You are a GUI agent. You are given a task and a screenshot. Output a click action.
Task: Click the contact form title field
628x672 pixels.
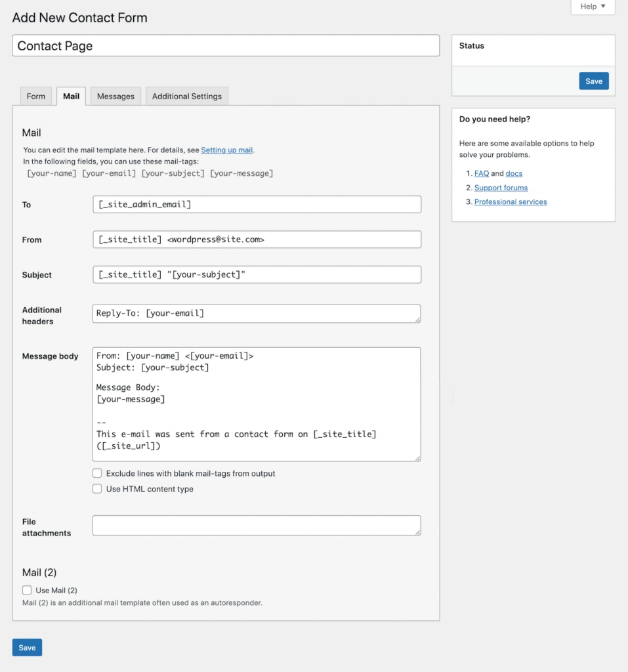click(x=226, y=46)
